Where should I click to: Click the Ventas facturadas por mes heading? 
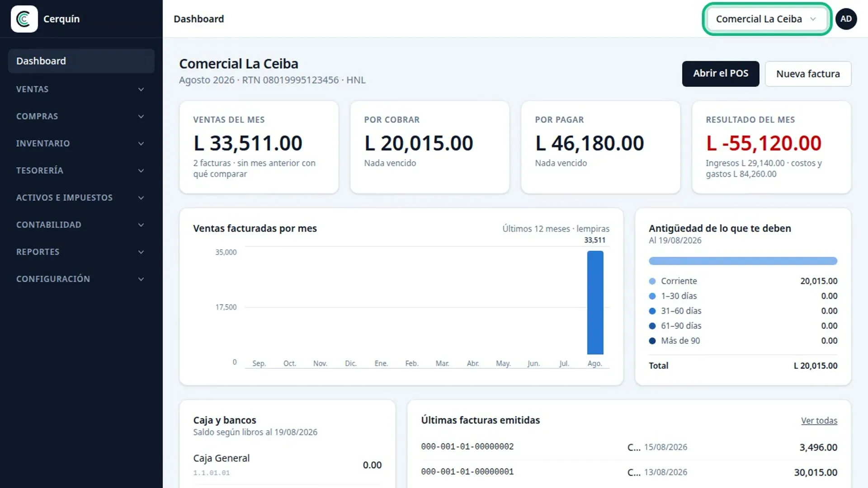[x=255, y=229]
